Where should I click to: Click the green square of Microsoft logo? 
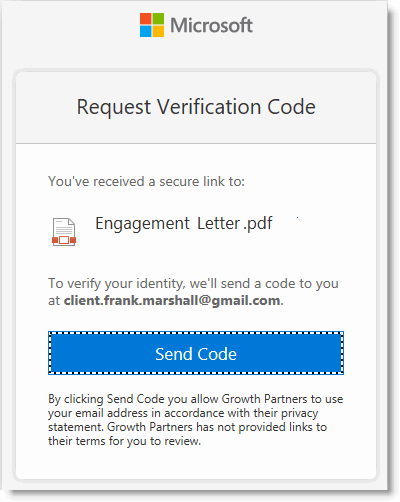point(158,19)
